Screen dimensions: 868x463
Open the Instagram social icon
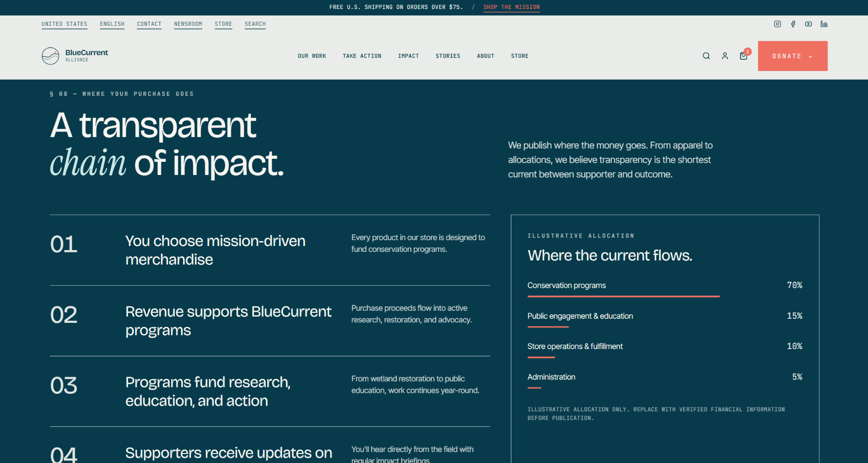pos(777,24)
